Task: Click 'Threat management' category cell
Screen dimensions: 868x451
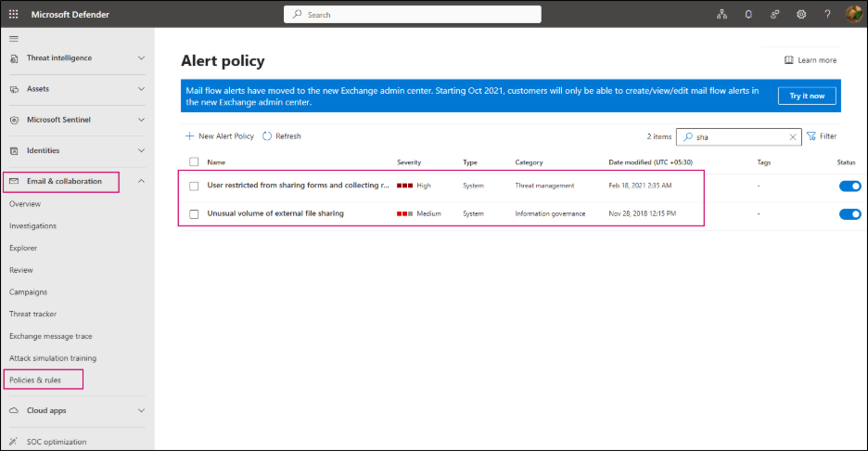Action: (544, 186)
